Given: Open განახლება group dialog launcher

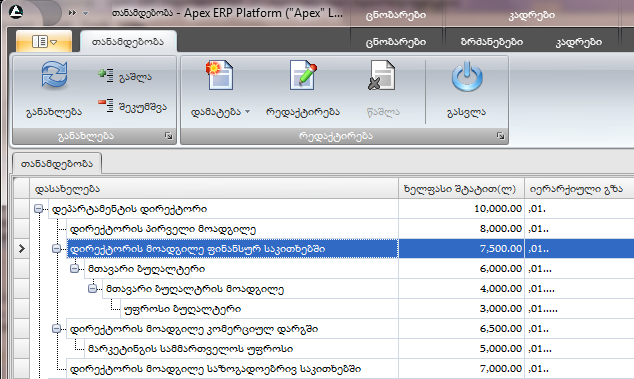Looking at the screenshot, I should [169, 136].
